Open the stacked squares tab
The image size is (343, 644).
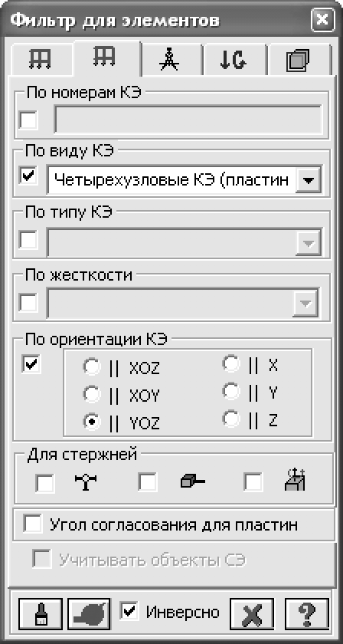[296, 61]
